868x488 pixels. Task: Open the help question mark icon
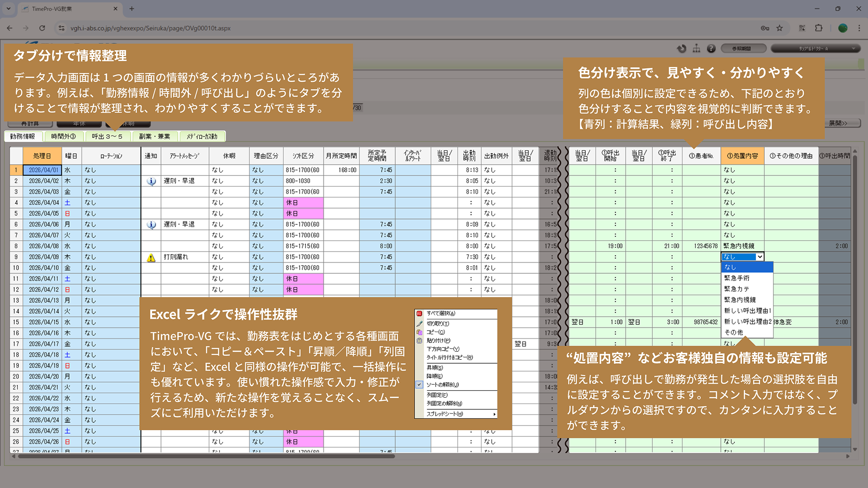pyautogui.click(x=711, y=48)
